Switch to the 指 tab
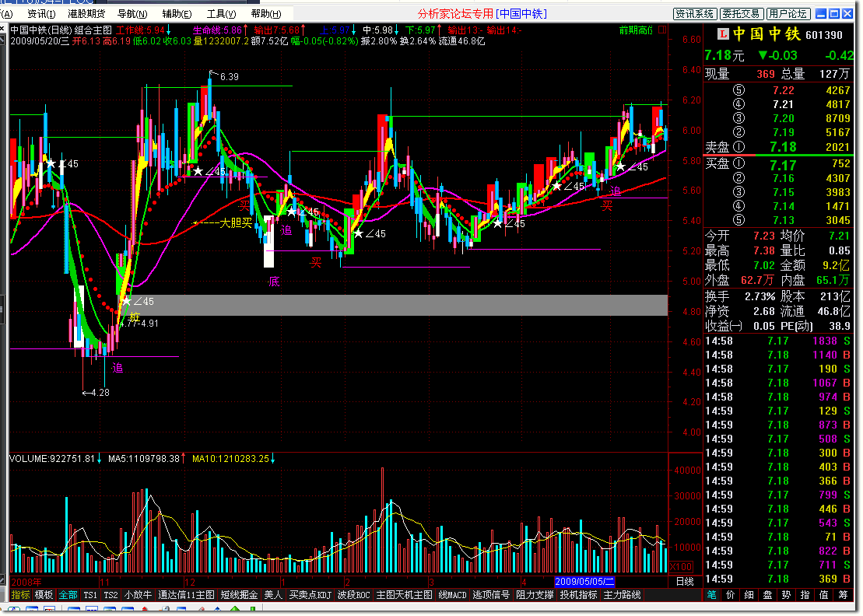Viewport: 863px width, 616px height. [x=805, y=595]
